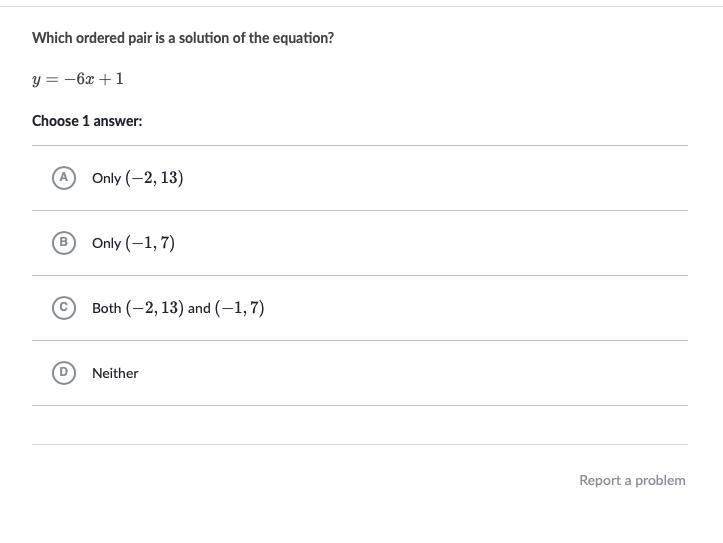Click ordered pair (−2, 13) in option A
Screen dimensions: 723x543
click(x=154, y=178)
